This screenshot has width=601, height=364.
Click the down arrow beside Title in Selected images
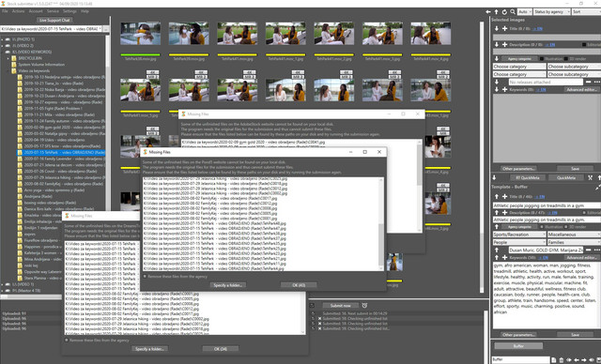497,28
